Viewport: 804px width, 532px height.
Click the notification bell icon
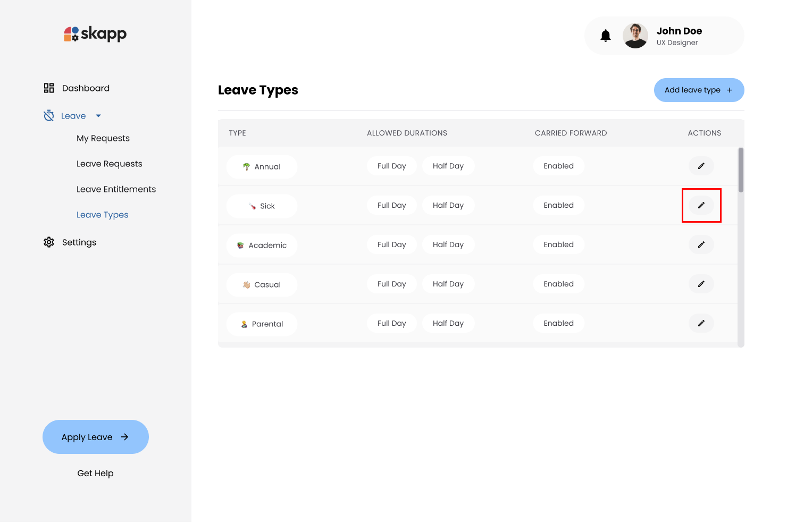[605, 36]
